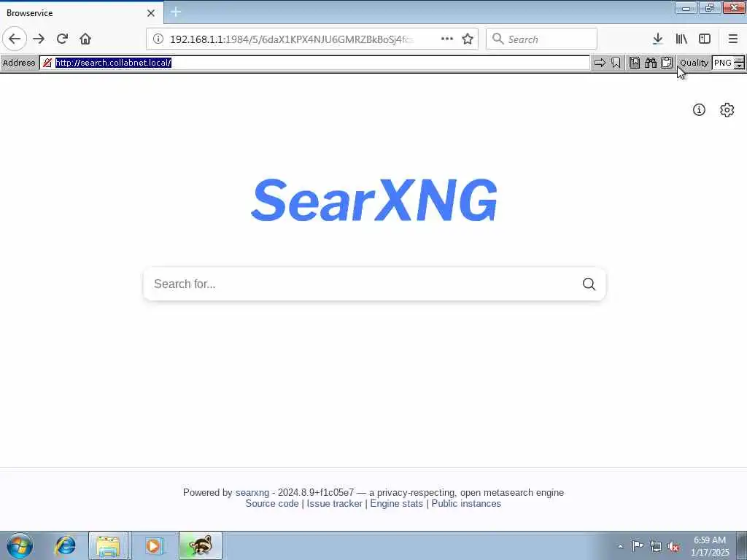This screenshot has width=747, height=560.
Task: Open page actions three-dots menu
Action: (x=447, y=39)
